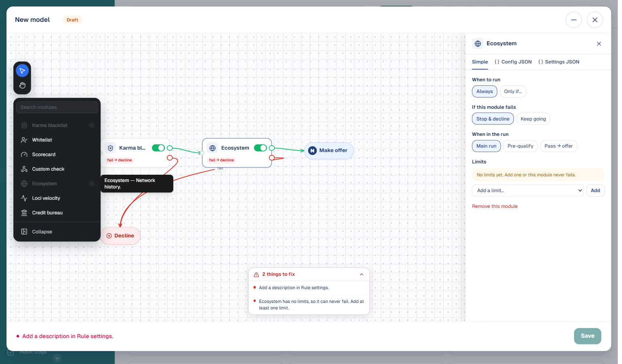Select the Only if… run option
This screenshot has height=364, width=622.
pyautogui.click(x=513, y=91)
